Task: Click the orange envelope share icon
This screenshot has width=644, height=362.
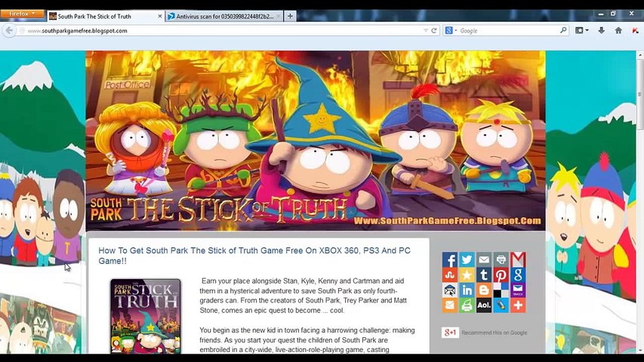Action: point(450,305)
